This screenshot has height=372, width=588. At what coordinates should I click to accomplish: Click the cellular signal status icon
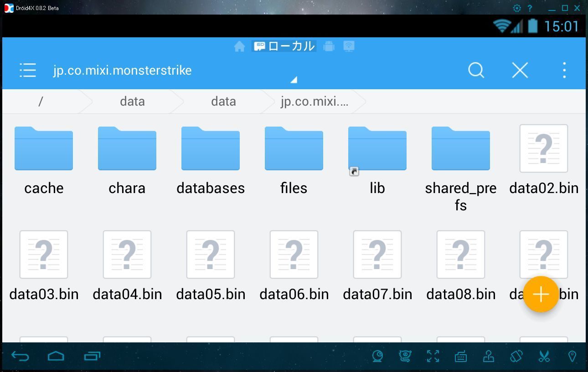[x=516, y=26]
